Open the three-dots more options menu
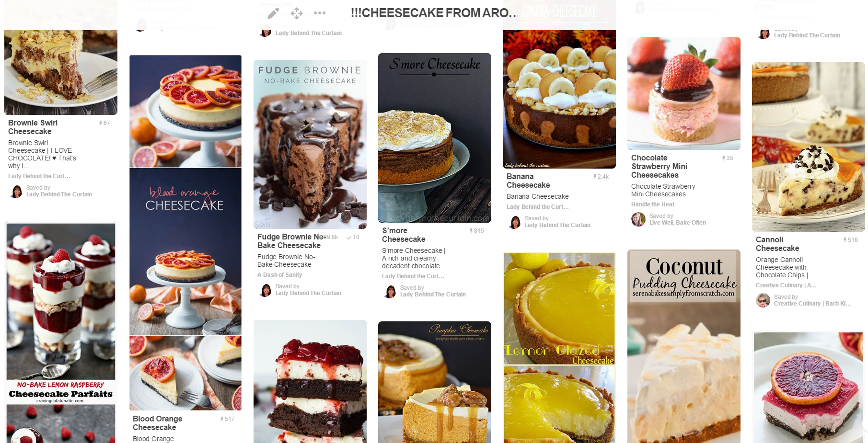 tap(320, 13)
